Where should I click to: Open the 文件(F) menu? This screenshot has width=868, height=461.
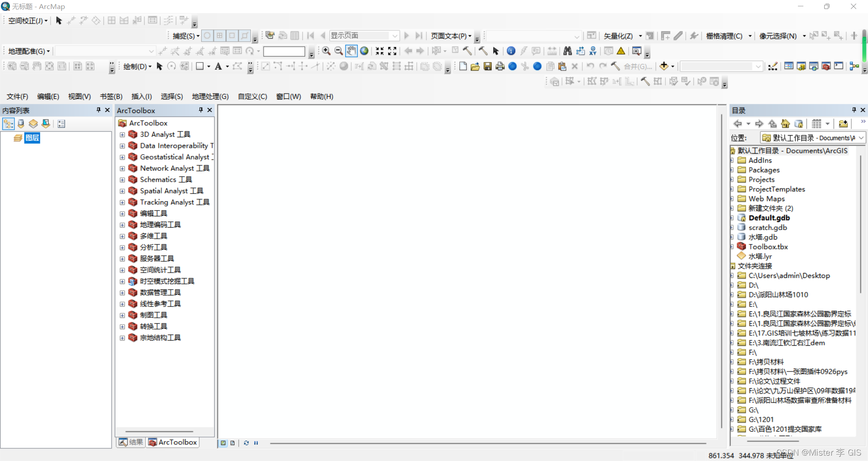click(17, 96)
